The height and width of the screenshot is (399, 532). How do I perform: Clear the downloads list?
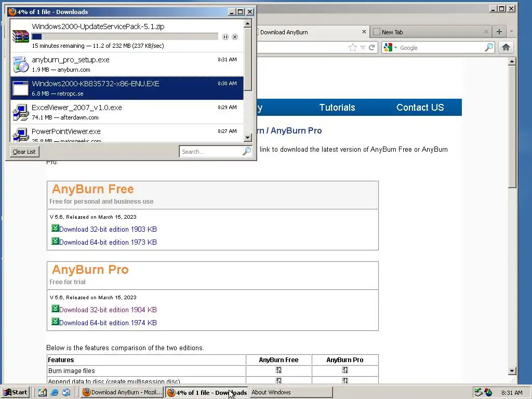[x=24, y=152]
